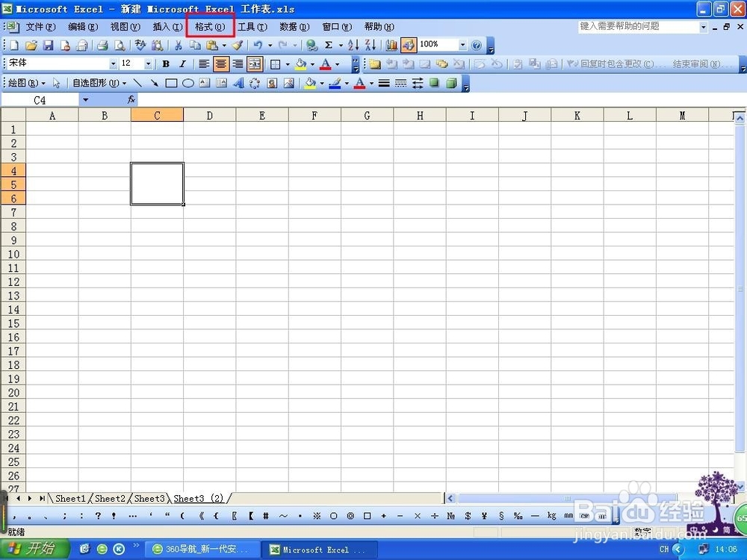Activate the Format Painter brush

238,46
